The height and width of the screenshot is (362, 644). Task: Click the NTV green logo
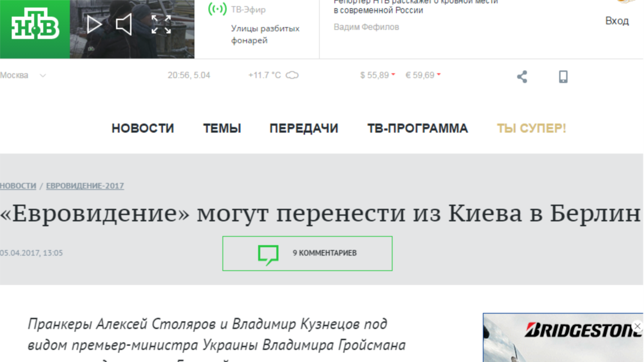tap(35, 29)
